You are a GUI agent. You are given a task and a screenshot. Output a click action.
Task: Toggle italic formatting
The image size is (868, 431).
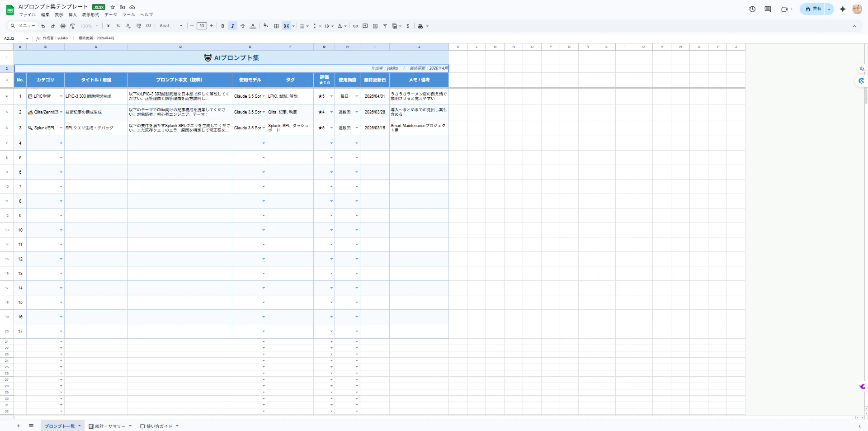[233, 26]
